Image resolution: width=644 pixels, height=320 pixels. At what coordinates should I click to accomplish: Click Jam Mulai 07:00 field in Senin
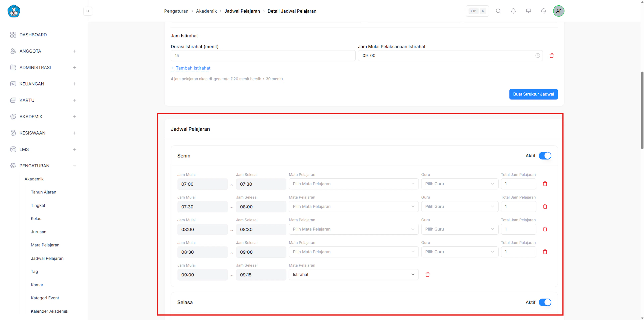pos(202,184)
